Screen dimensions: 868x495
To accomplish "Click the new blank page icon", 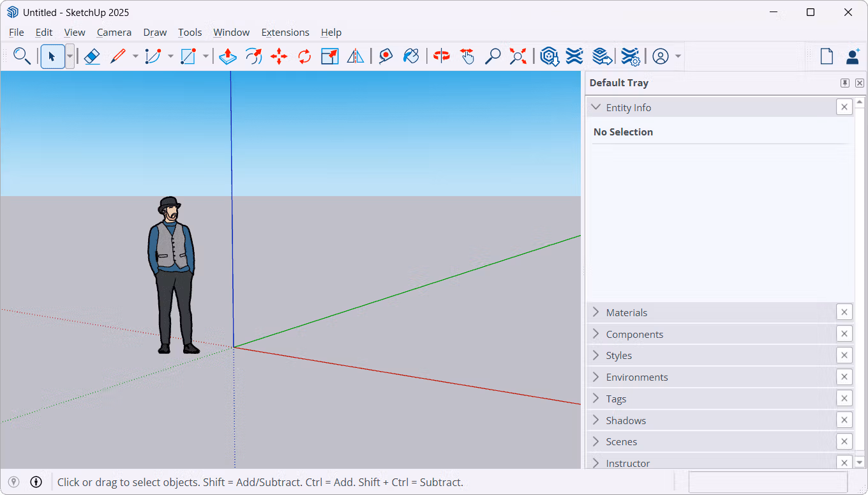I will [x=827, y=56].
